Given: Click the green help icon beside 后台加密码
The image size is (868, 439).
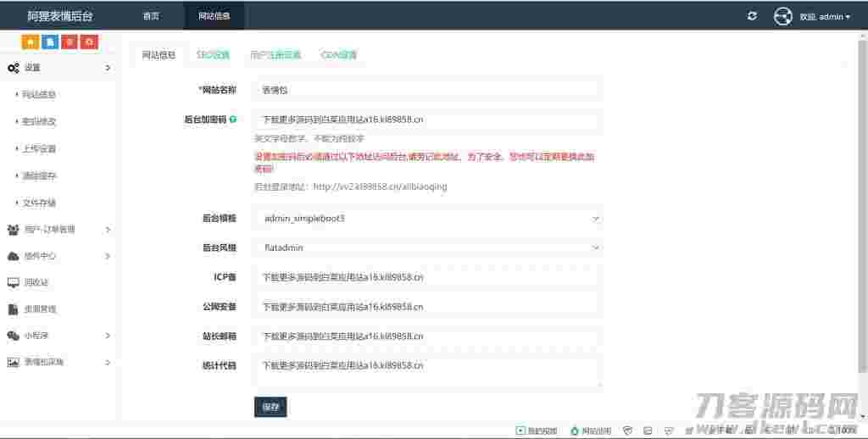Looking at the screenshot, I should pyautogui.click(x=233, y=119).
